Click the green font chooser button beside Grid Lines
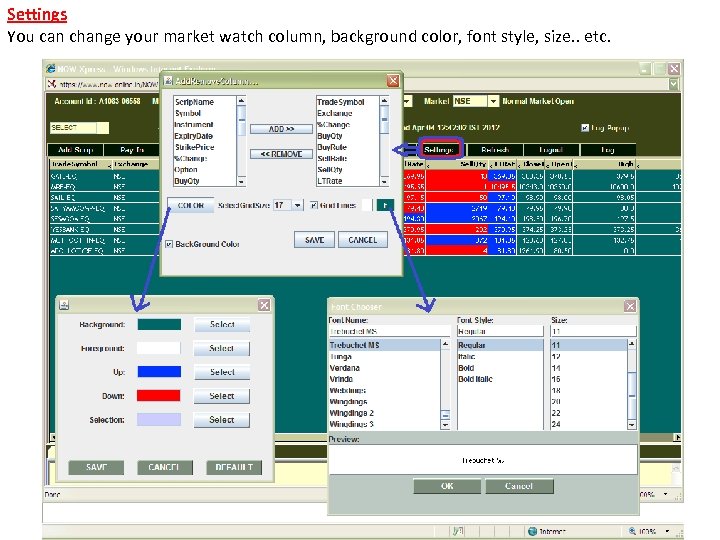This screenshot has width=720, height=540. 385,205
